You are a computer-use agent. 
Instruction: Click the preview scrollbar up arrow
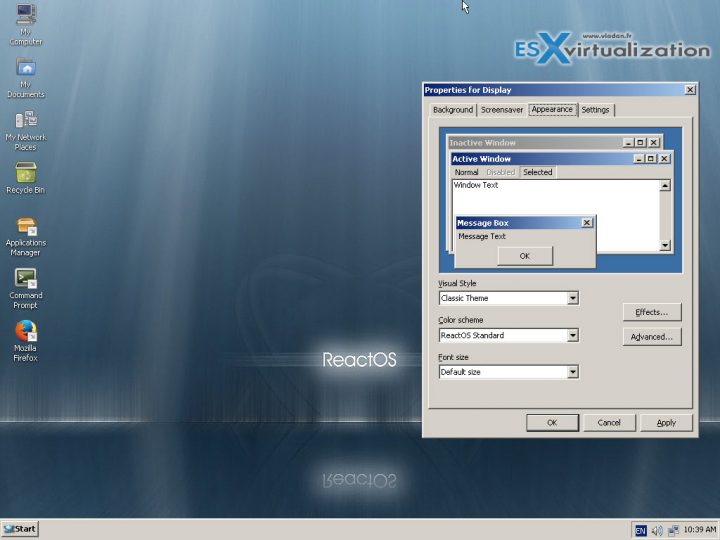[665, 186]
